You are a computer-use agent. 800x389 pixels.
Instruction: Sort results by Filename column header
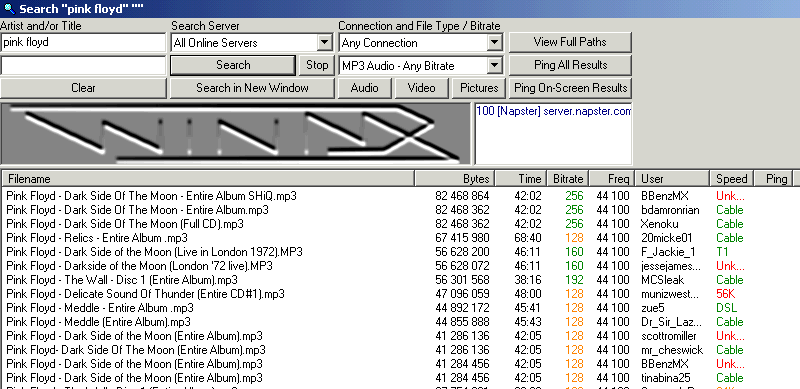coord(208,179)
